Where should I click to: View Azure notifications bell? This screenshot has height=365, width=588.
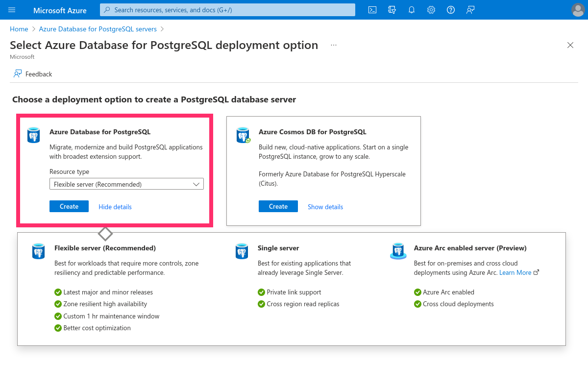click(x=411, y=10)
